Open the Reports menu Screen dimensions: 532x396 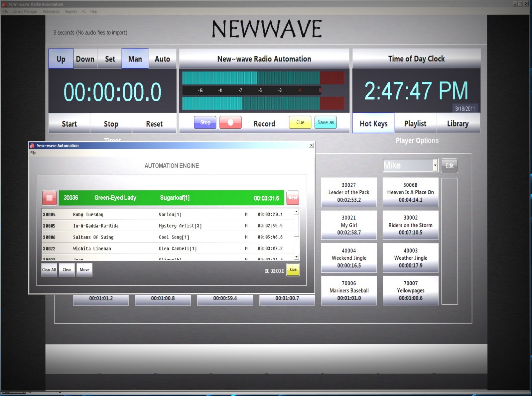coord(71,11)
